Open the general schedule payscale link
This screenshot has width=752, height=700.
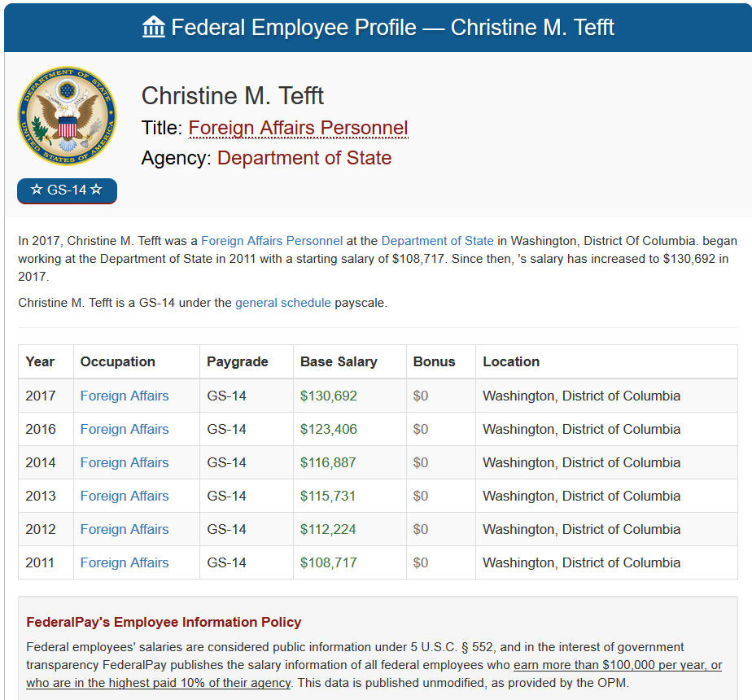(x=283, y=303)
